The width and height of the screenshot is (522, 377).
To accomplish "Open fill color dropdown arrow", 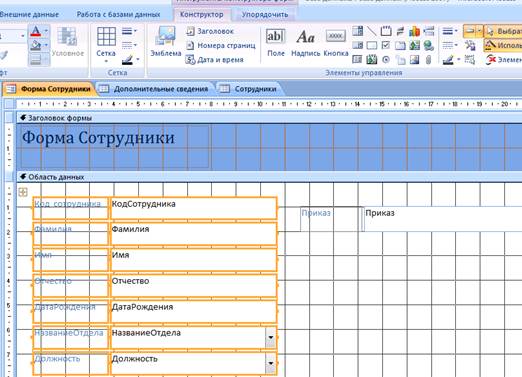I will [x=46, y=45].
